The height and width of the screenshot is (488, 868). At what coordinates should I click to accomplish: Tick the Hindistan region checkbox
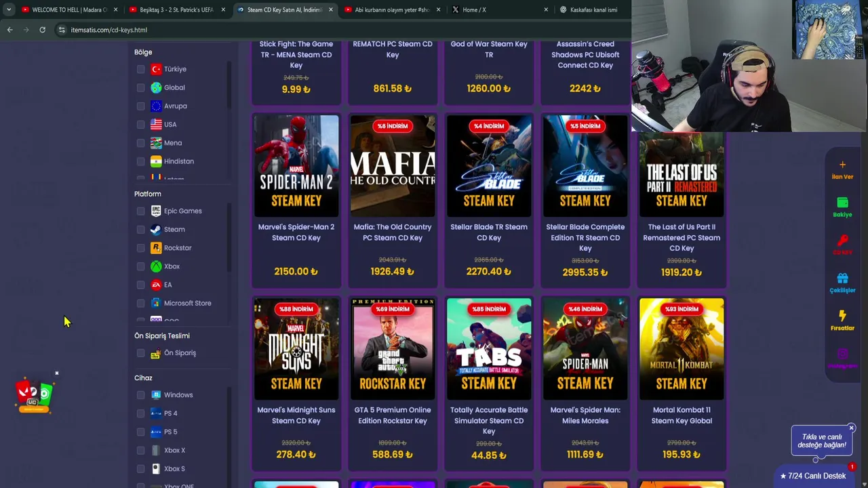[140, 161]
